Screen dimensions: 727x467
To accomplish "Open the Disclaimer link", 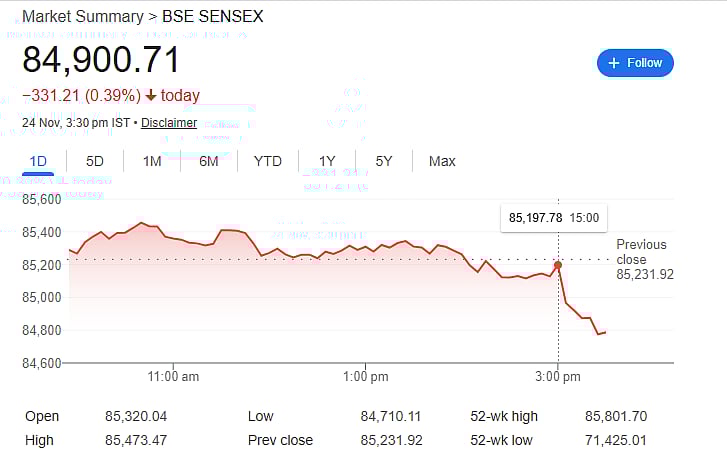I will pyautogui.click(x=169, y=123).
